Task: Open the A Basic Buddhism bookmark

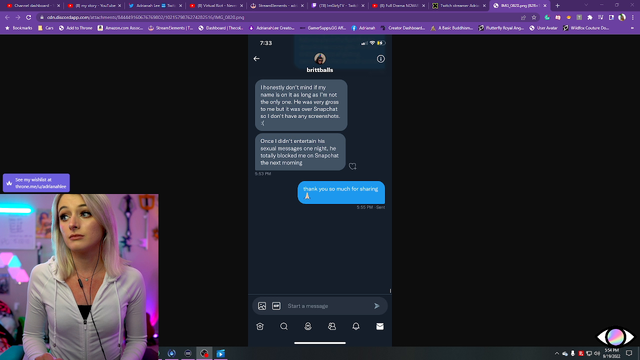Action: point(452,28)
